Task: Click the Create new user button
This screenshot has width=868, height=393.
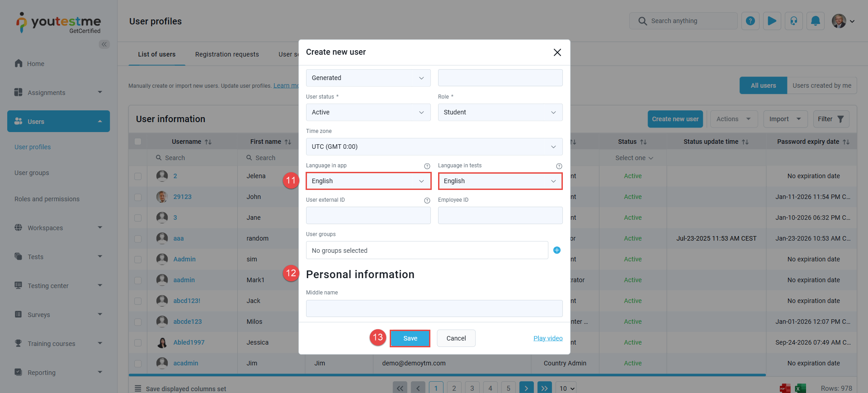Action: point(675,119)
